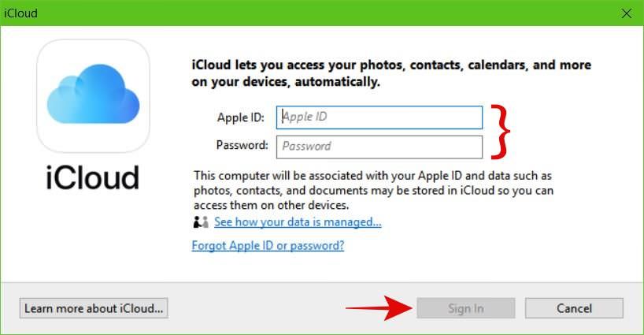Follow Forgot Apple ID or password link
Image resolution: width=644 pixels, height=335 pixels.
pos(268,246)
